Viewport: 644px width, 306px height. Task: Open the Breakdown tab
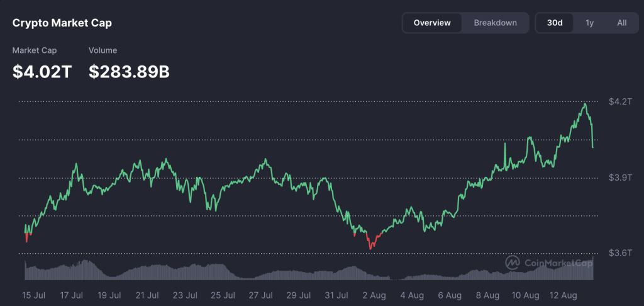click(495, 23)
